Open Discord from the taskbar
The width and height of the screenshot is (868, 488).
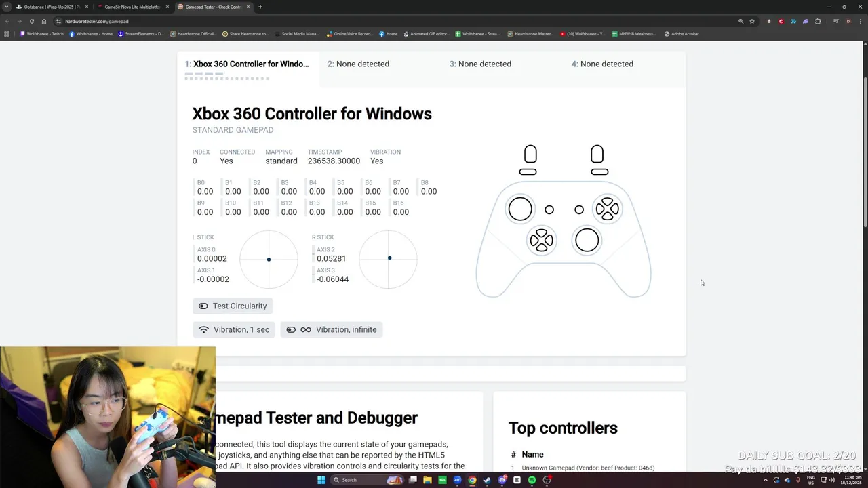(502, 480)
